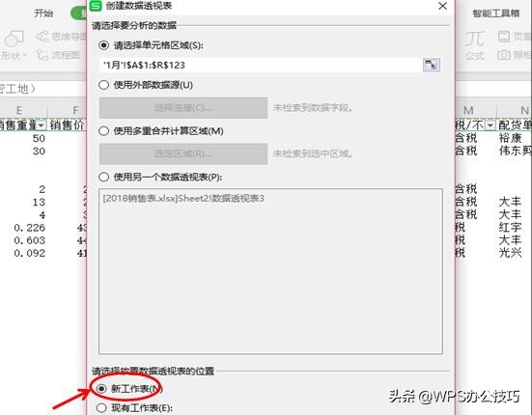The height and width of the screenshot is (415, 532).
Task: Open the formula (公式) pi icon
Action: pos(474,39)
